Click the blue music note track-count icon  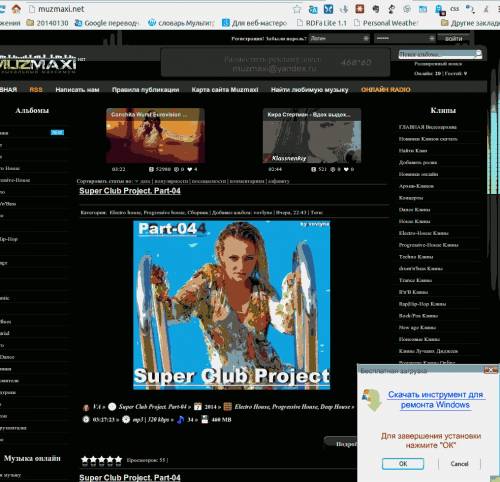point(180,420)
